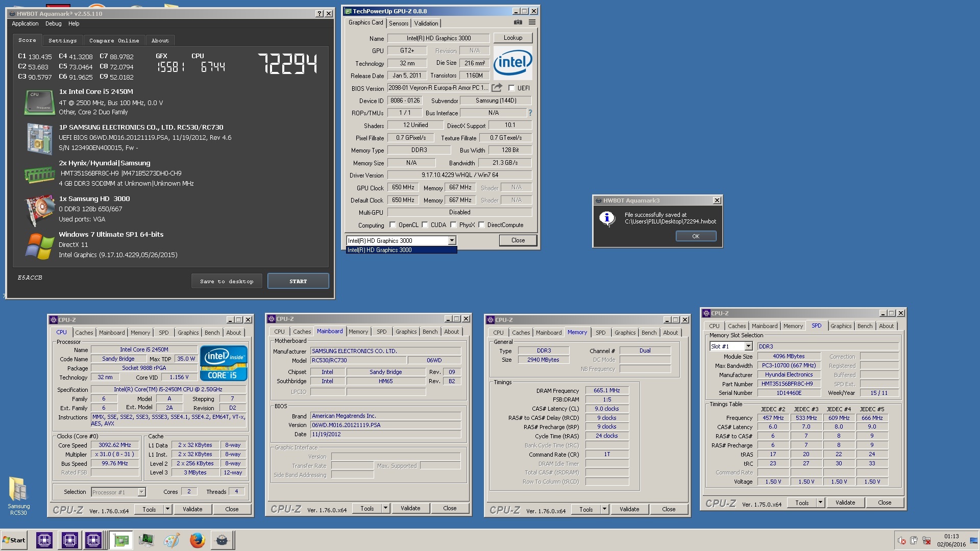The height and width of the screenshot is (551, 980).
Task: Click info icon in HWBOT save dialog
Action: click(607, 218)
